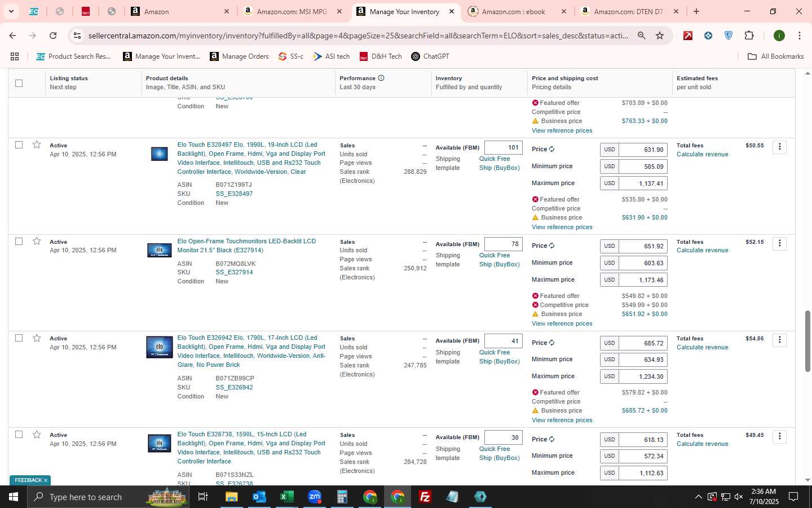This screenshot has height=508, width=812.
Task: Open the Chrome three-dot menu
Action: click(800, 36)
